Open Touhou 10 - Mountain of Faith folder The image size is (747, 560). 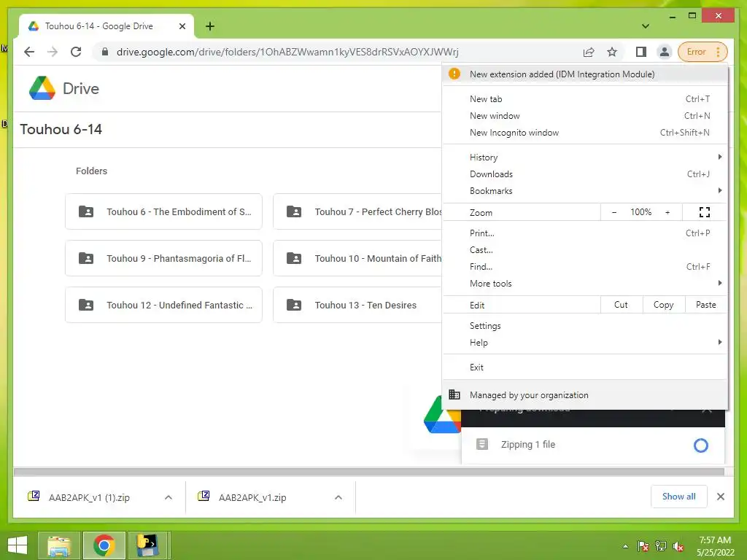point(357,258)
